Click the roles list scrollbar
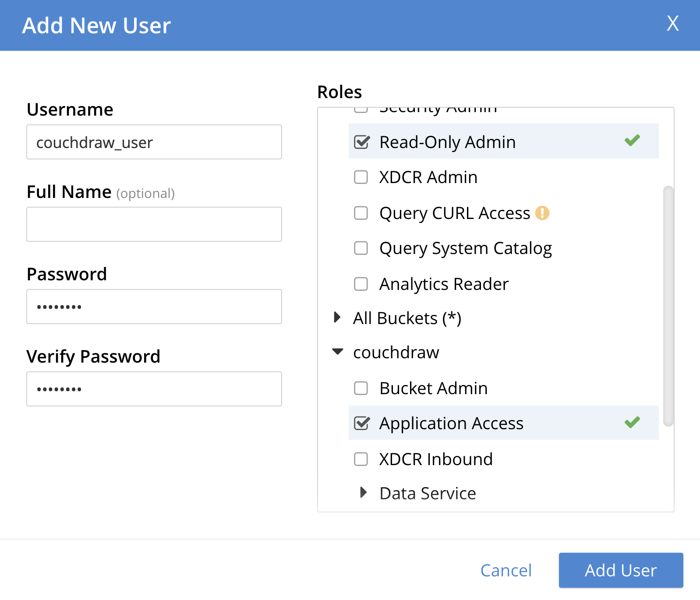 pyautogui.click(x=668, y=306)
